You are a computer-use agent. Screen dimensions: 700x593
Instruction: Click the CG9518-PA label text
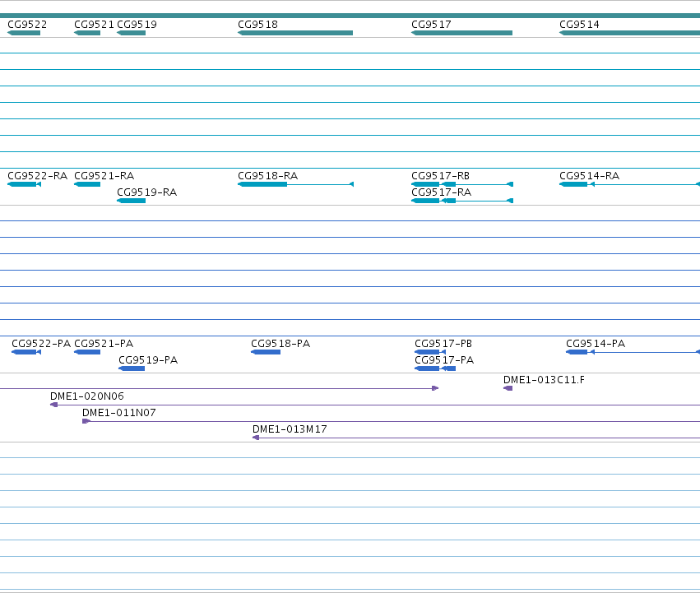(x=280, y=344)
